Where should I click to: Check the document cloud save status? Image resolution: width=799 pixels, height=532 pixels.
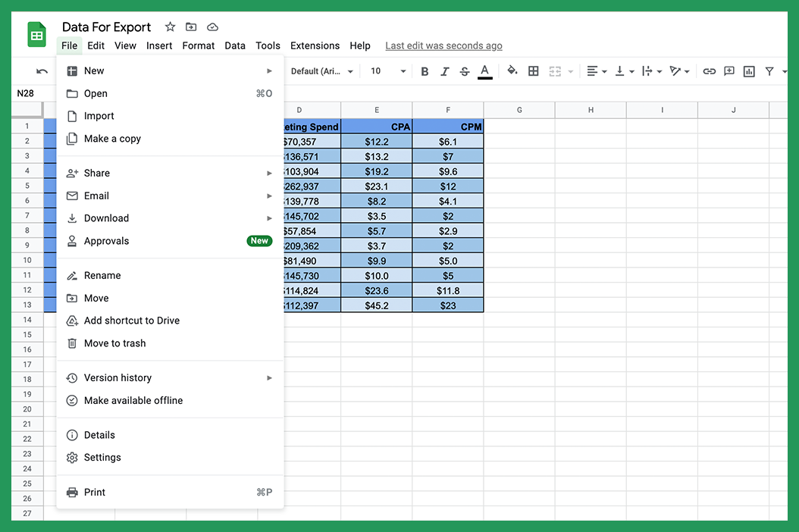[211, 26]
